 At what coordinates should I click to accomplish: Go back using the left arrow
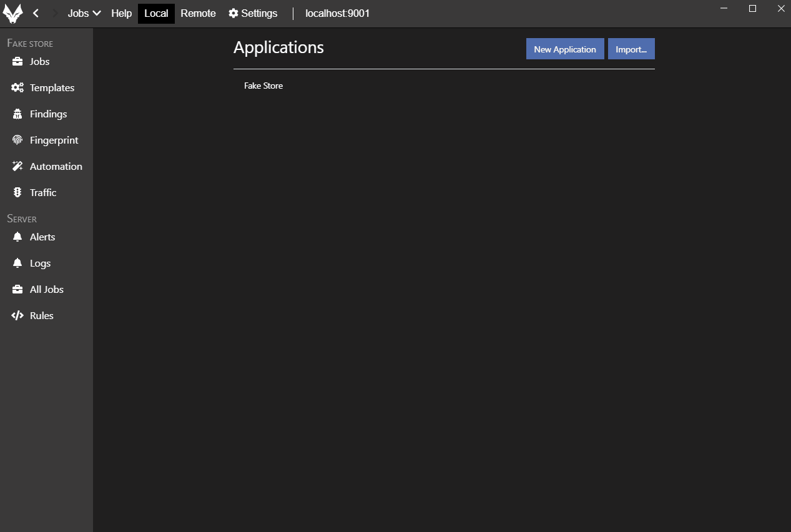tap(36, 13)
